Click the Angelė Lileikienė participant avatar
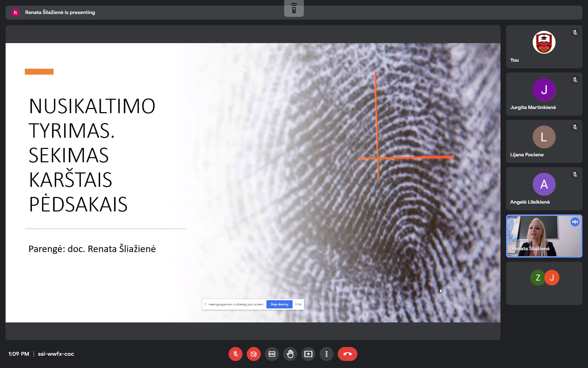The image size is (588, 368). [x=544, y=184]
